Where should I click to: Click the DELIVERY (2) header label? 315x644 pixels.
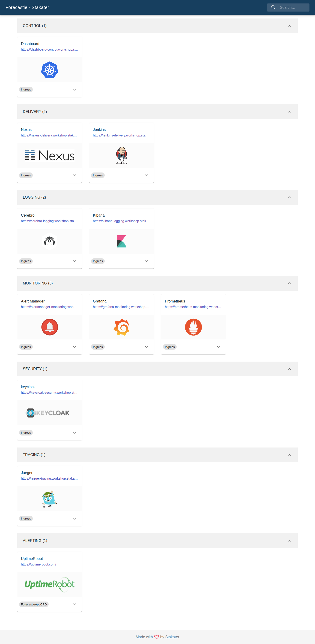(x=35, y=112)
